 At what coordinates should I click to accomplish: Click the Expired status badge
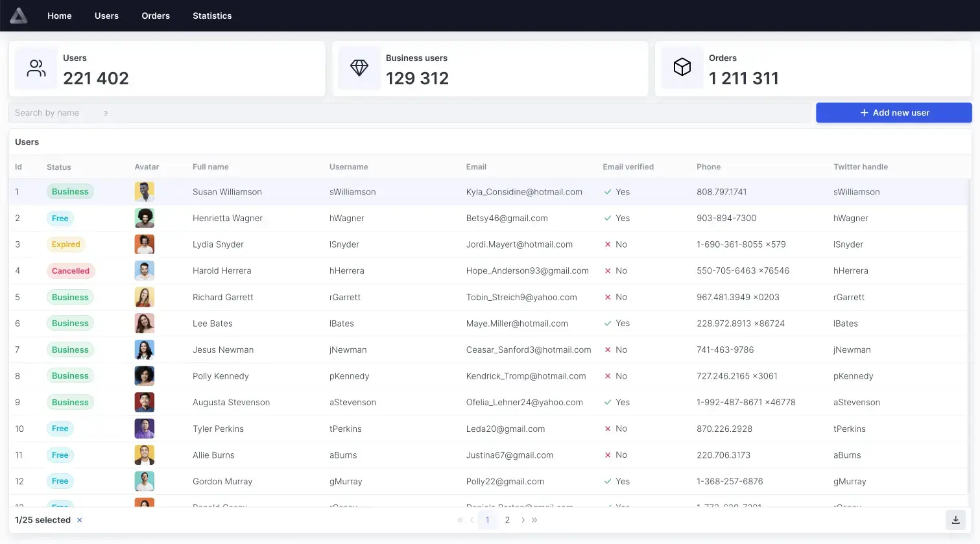66,244
